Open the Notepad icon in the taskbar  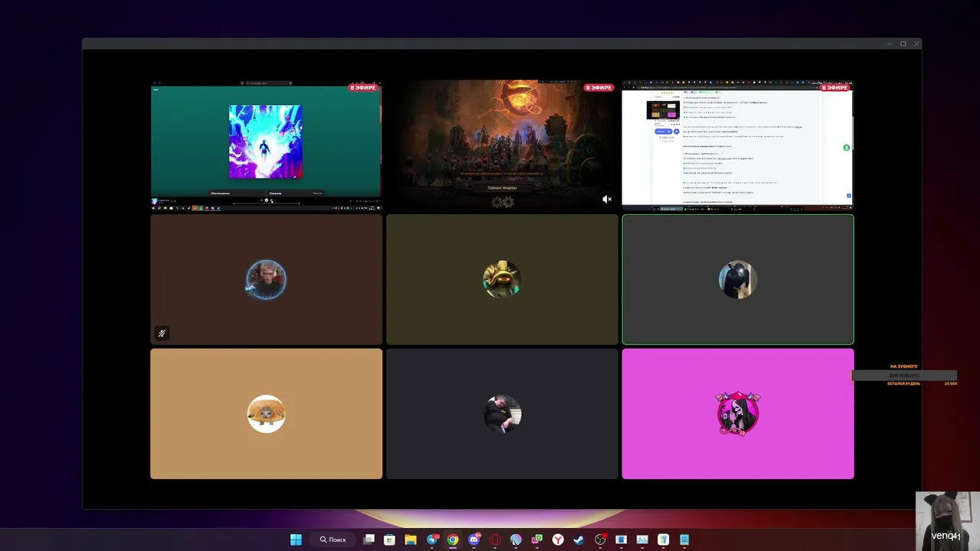(x=684, y=540)
